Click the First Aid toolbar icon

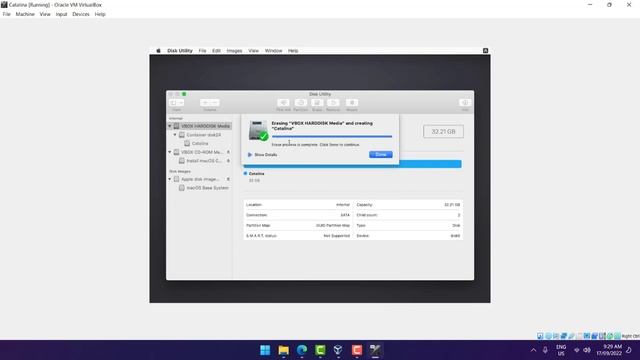pos(283,103)
